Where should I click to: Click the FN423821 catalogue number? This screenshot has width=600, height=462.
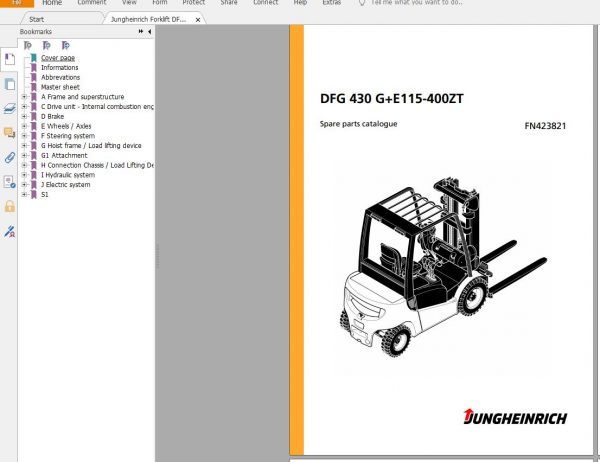click(x=545, y=126)
